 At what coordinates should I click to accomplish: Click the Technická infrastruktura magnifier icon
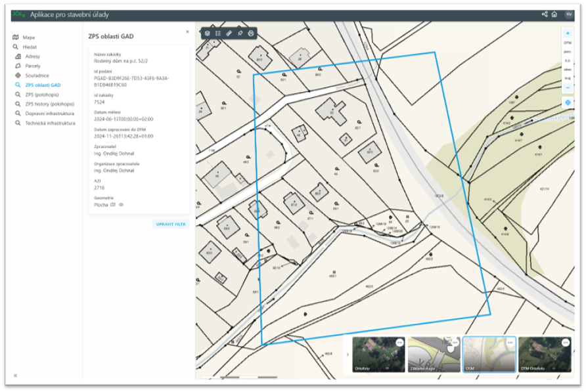18,123
